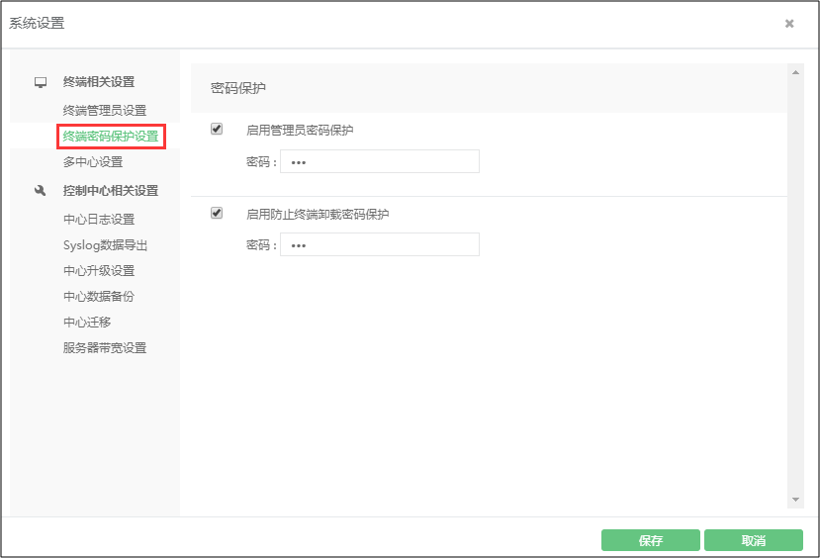Viewport: 820px width, 558px height.
Task: Close the 系统设置 dialog with the X
Action: pos(789,24)
